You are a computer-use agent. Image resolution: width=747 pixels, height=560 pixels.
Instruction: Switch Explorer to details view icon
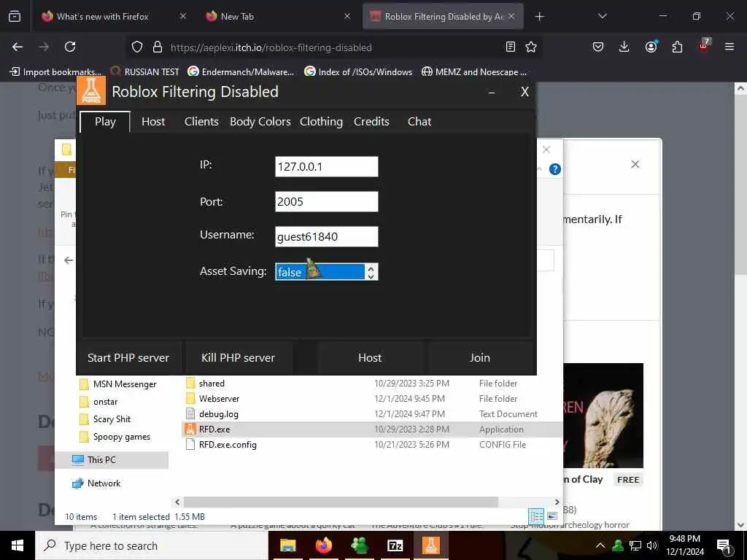click(536, 516)
